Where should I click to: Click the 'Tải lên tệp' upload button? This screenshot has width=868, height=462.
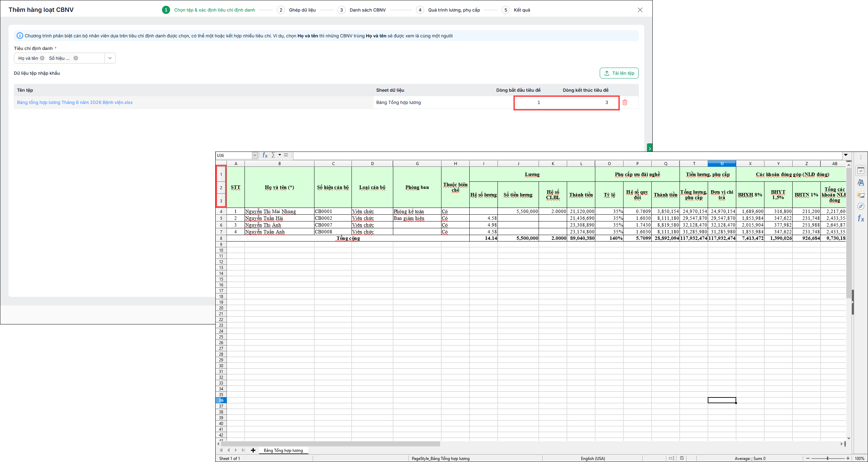[619, 73]
